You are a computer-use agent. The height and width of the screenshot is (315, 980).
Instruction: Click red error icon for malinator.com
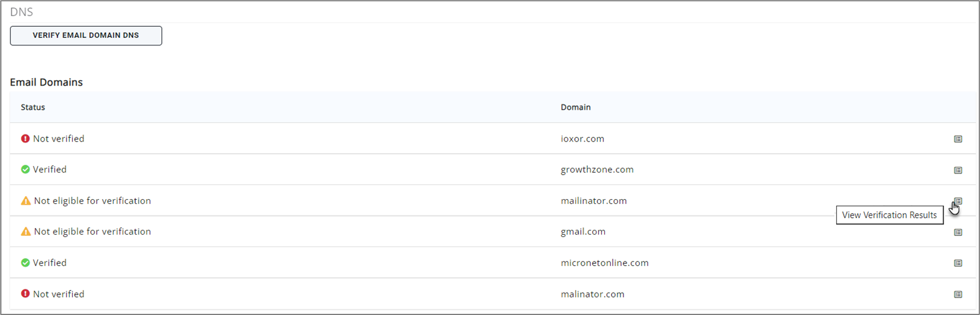coord(25,293)
